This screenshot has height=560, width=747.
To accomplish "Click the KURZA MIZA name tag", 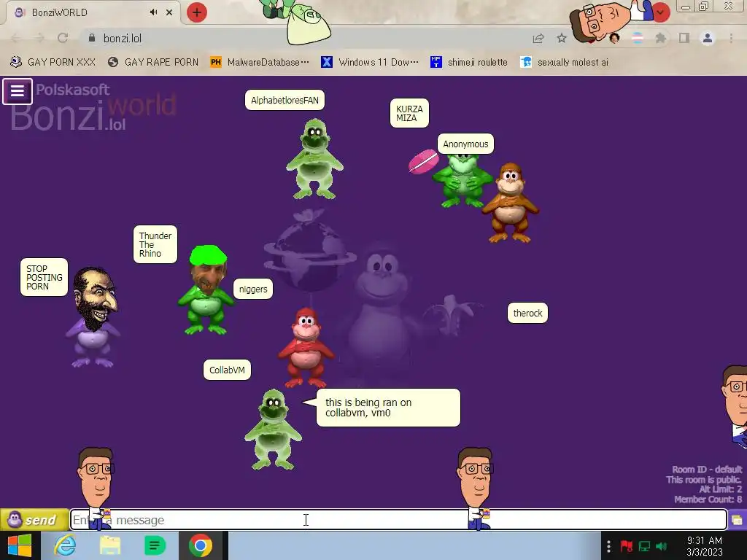I will (409, 113).
